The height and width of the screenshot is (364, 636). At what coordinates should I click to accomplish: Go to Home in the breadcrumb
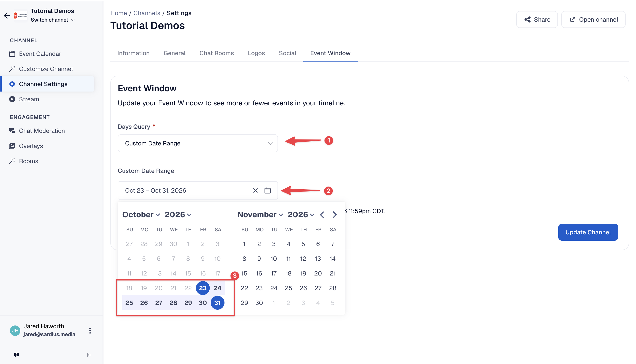coord(119,13)
